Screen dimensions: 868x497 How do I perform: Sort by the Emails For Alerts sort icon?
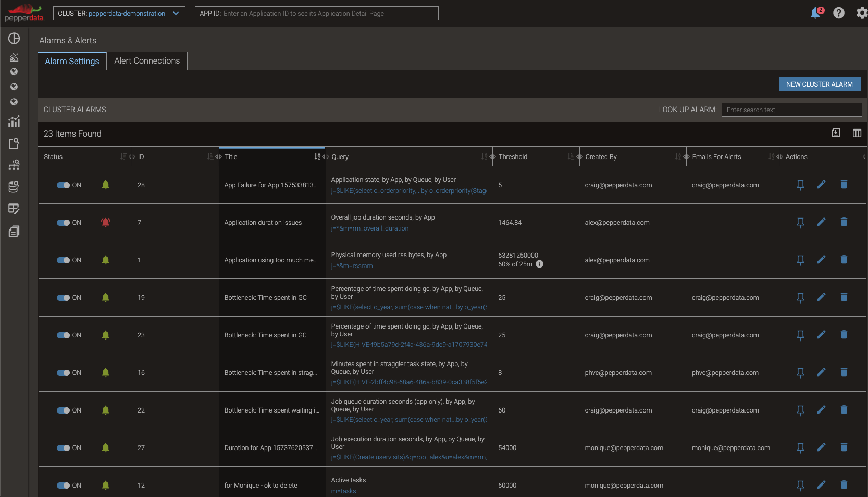point(772,156)
